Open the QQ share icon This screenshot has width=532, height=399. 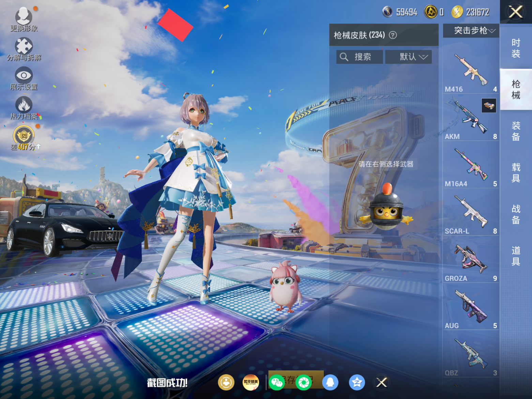click(330, 383)
